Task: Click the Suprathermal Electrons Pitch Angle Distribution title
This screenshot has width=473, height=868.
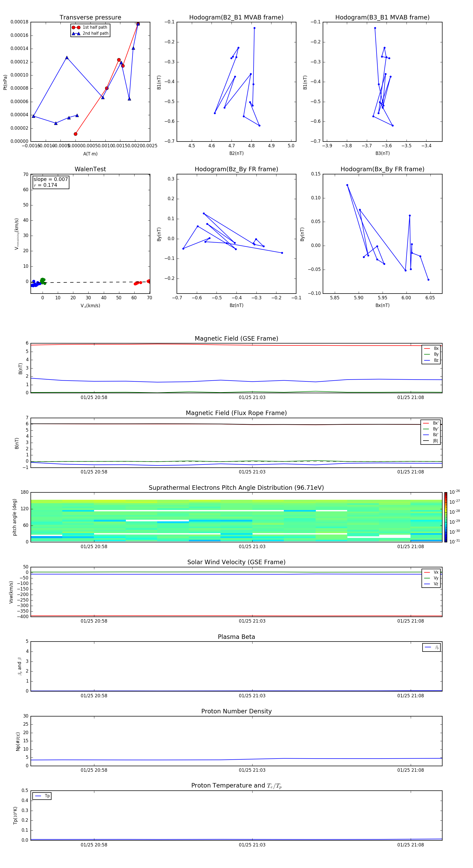Action: pyautogui.click(x=236, y=488)
